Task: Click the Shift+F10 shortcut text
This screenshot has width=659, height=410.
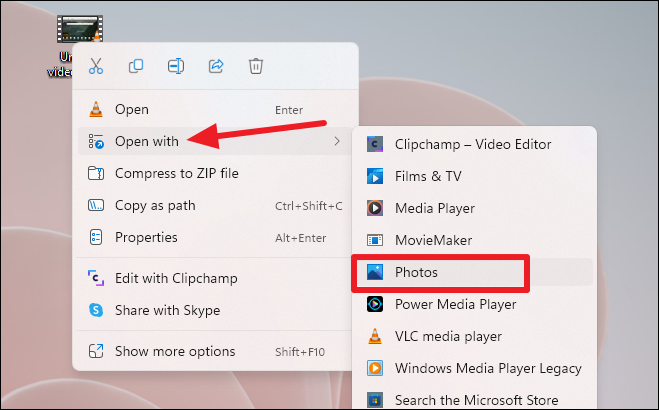Action: click(300, 352)
